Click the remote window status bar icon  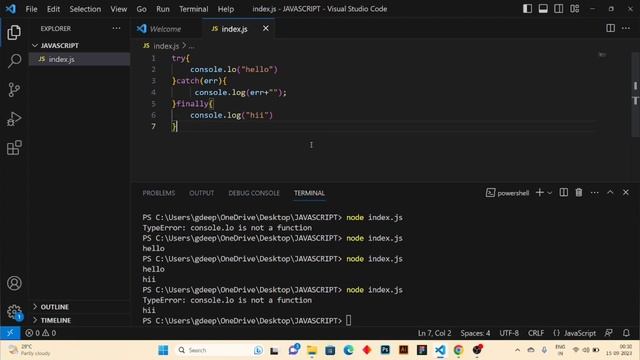coord(10,333)
